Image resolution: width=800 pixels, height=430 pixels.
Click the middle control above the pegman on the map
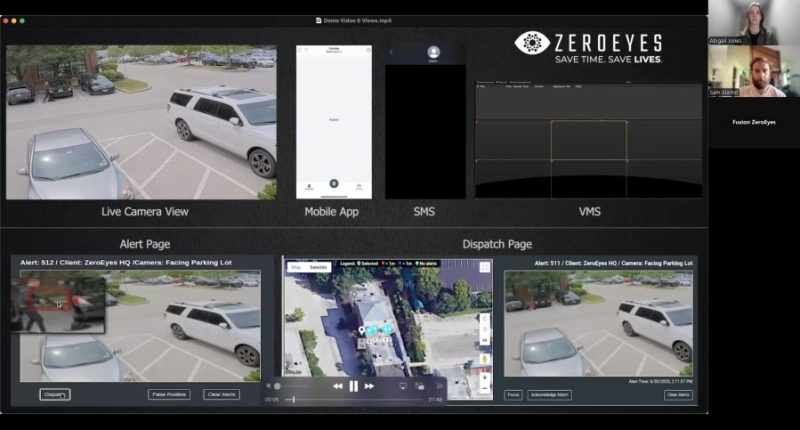click(x=485, y=330)
